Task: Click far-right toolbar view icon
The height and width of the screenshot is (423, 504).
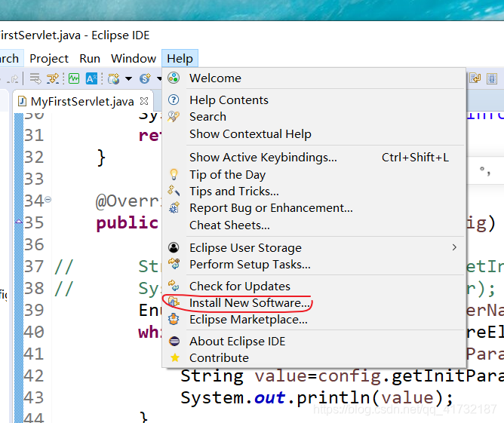Action: (492, 78)
